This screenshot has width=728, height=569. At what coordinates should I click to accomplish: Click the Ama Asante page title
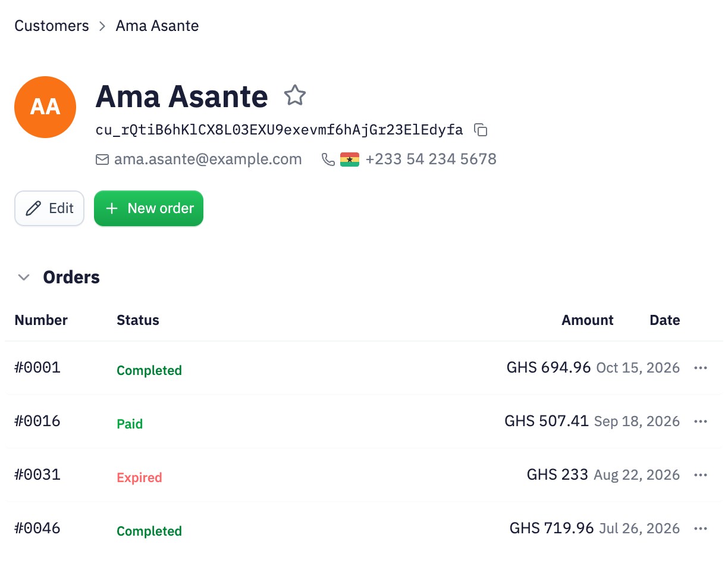(182, 96)
